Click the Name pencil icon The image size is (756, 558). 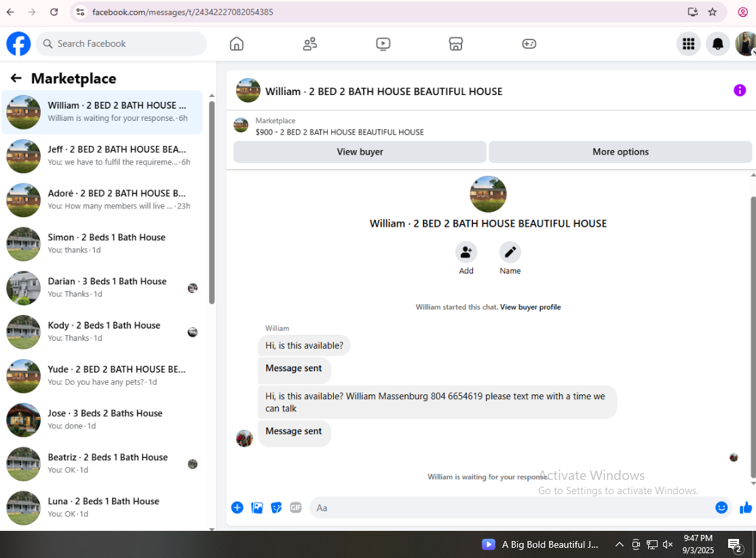(x=510, y=253)
